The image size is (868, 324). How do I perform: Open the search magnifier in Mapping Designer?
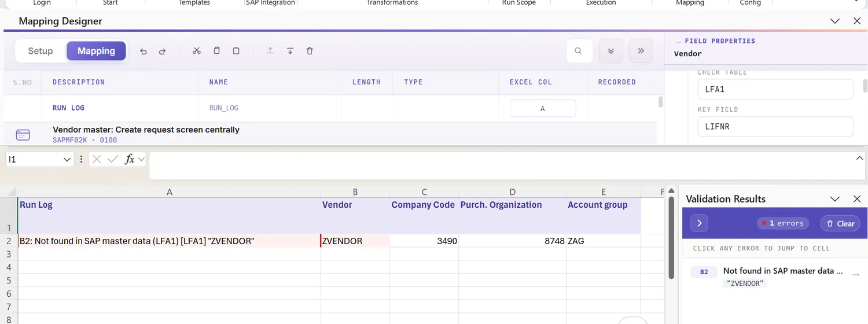pyautogui.click(x=579, y=51)
